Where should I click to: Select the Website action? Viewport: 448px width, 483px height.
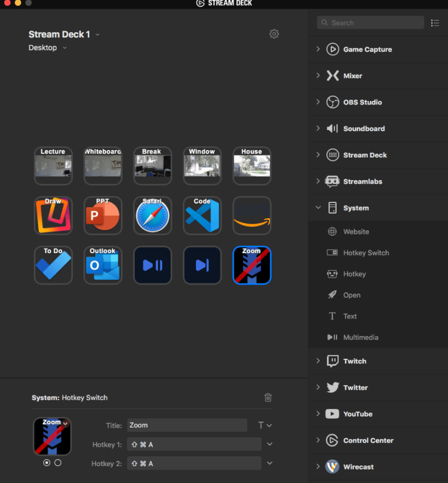click(378, 232)
